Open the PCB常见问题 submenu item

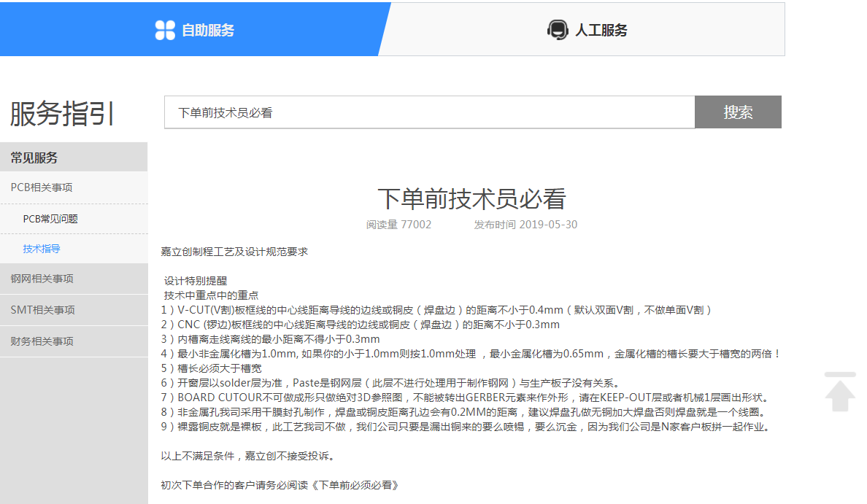pos(50,219)
